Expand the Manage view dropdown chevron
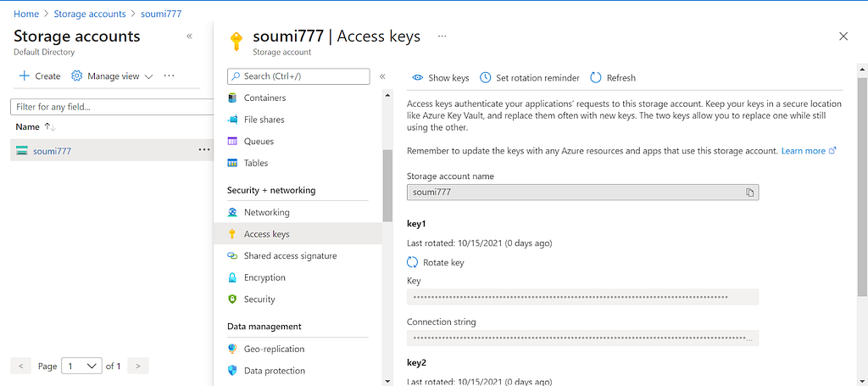The width and height of the screenshot is (868, 386). coord(148,76)
